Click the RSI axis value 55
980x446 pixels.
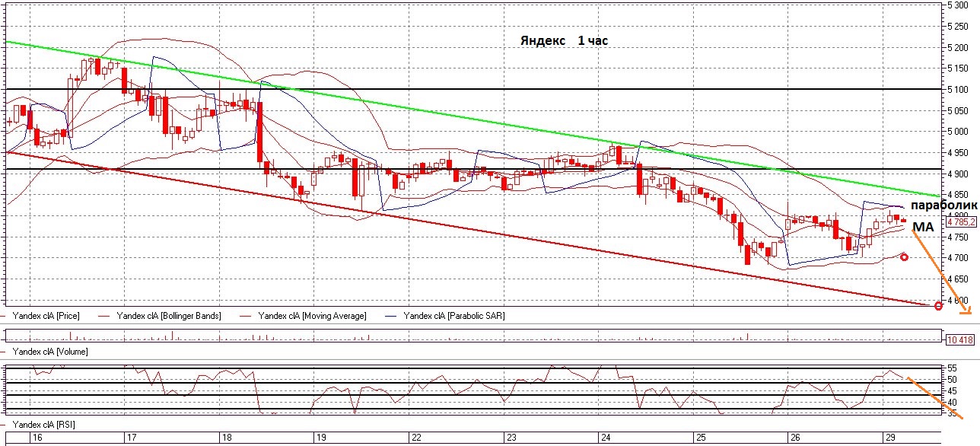point(951,368)
